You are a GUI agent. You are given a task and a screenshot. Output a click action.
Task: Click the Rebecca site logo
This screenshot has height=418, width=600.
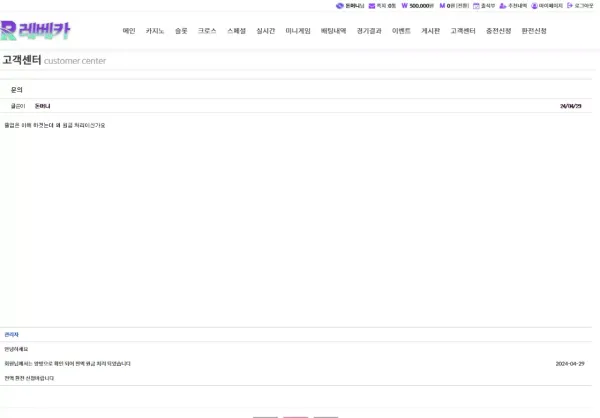click(35, 30)
